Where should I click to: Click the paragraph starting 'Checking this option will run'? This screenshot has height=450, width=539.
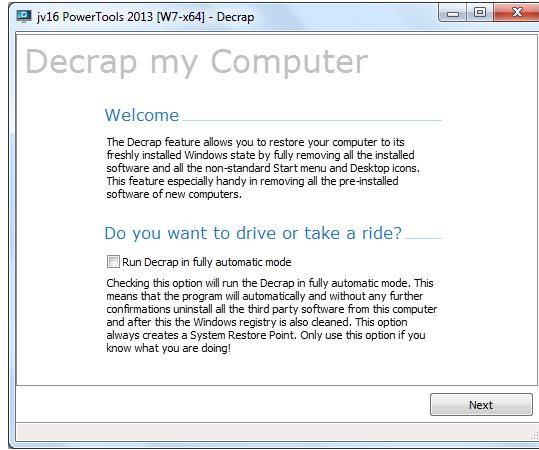tap(272, 315)
